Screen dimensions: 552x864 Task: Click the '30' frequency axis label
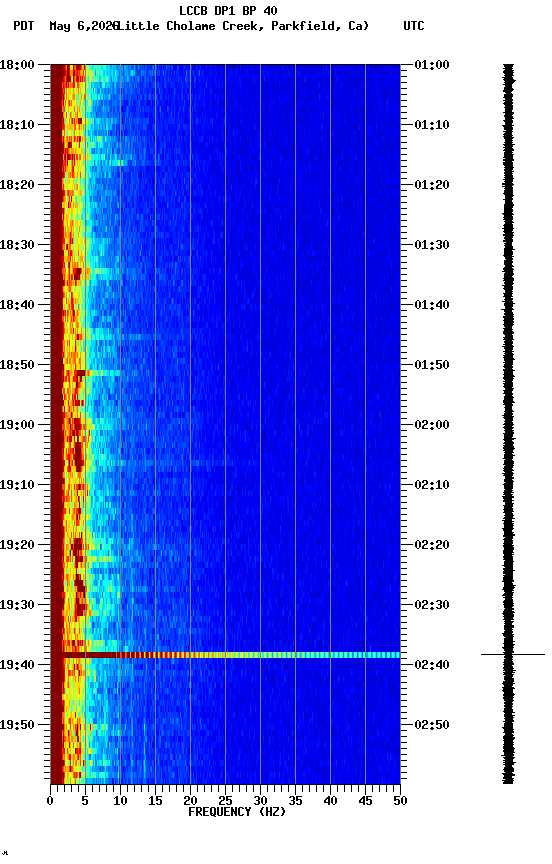point(261,801)
